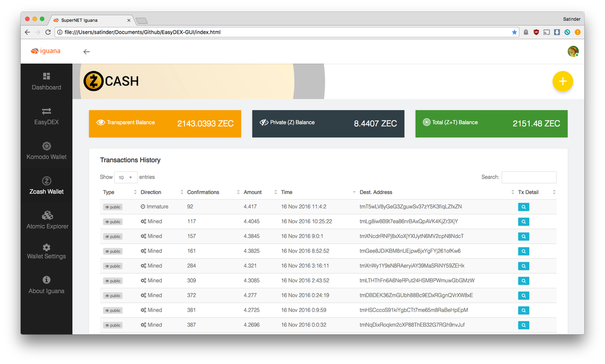Image resolution: width=605 pixels, height=364 pixels.
Task: View tx detail for 4.3085 transaction
Action: click(523, 281)
